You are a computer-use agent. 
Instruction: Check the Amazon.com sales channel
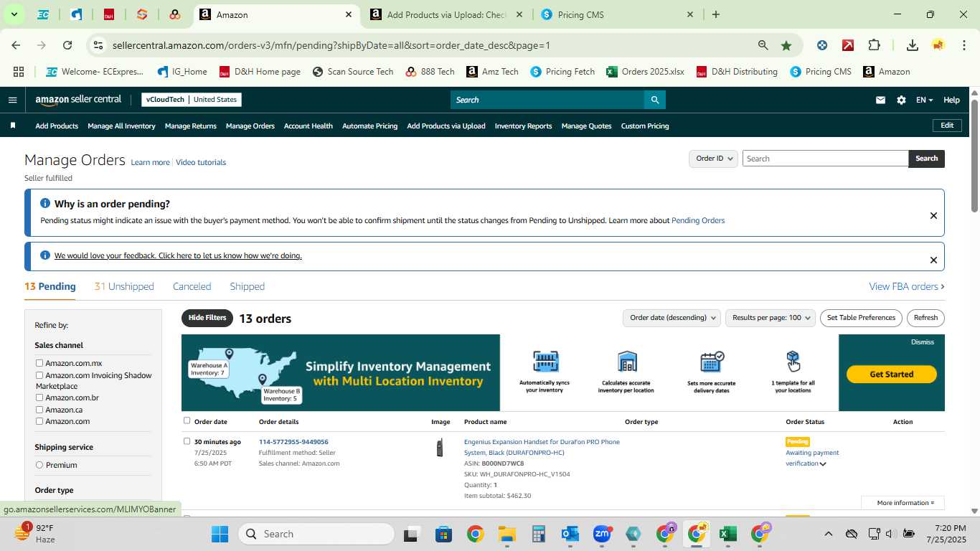point(39,421)
